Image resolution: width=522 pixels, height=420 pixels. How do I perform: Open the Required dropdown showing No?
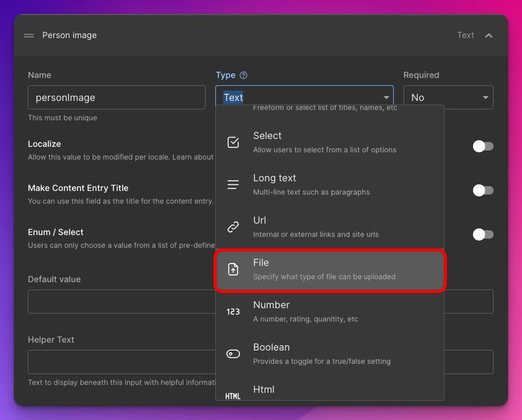tap(448, 97)
